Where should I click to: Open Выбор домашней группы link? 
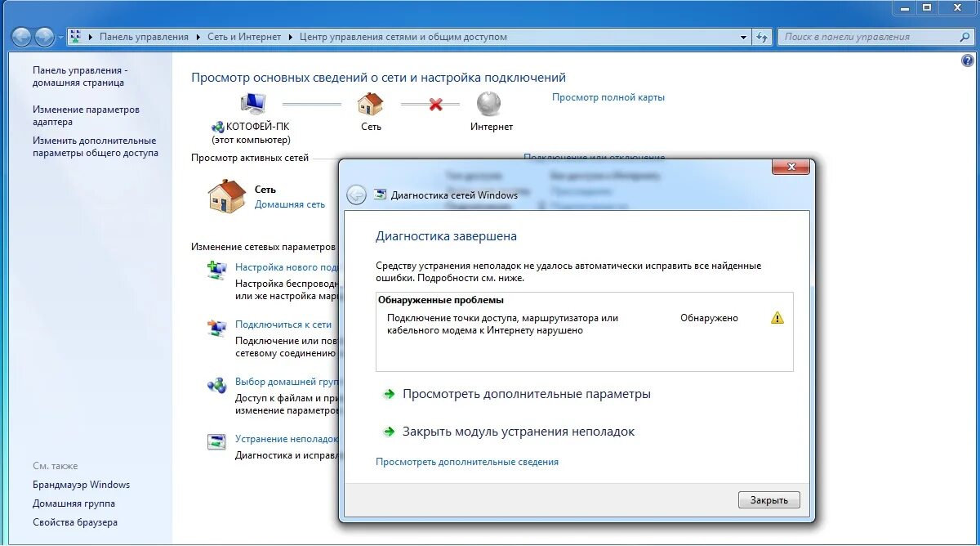[x=287, y=382]
